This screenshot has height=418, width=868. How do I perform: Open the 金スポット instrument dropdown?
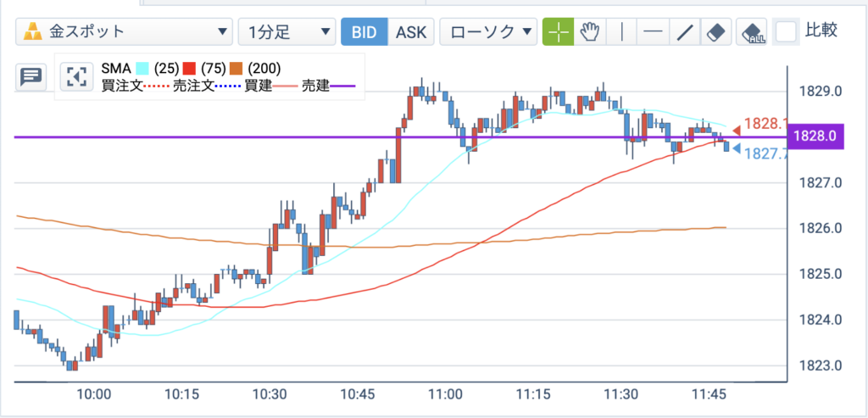[124, 32]
